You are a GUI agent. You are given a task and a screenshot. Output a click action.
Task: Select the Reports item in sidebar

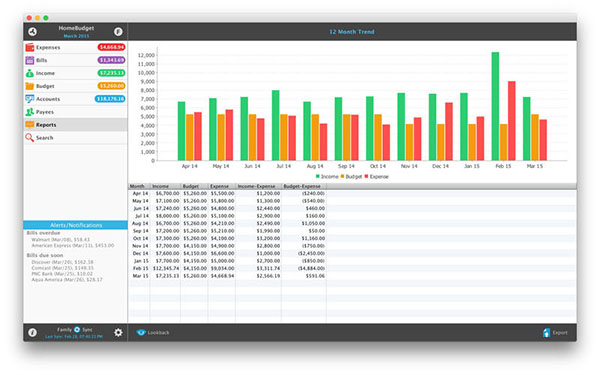[75, 125]
